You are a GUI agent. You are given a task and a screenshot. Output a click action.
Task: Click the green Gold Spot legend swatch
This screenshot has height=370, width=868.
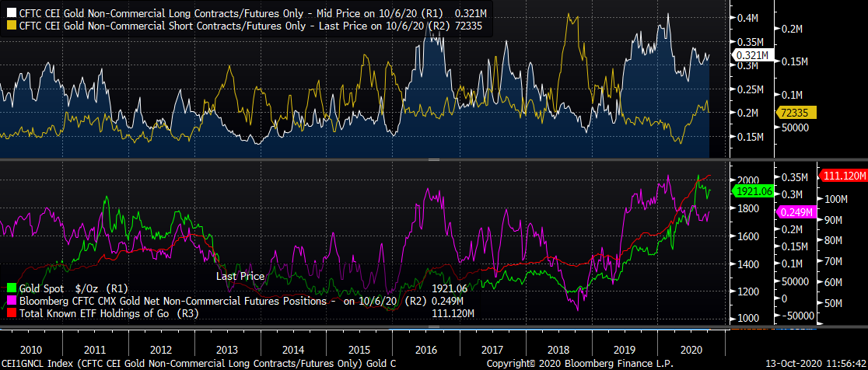click(x=12, y=288)
